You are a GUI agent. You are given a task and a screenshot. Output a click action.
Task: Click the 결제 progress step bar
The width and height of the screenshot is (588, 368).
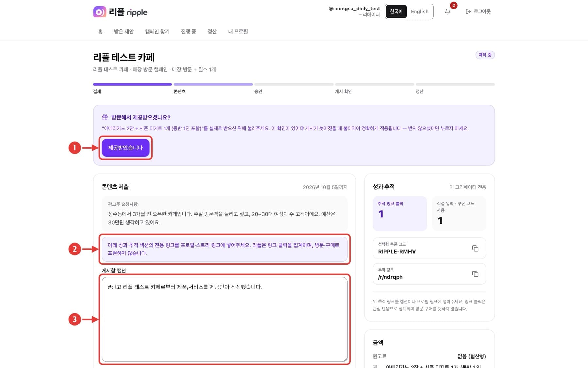click(x=132, y=84)
